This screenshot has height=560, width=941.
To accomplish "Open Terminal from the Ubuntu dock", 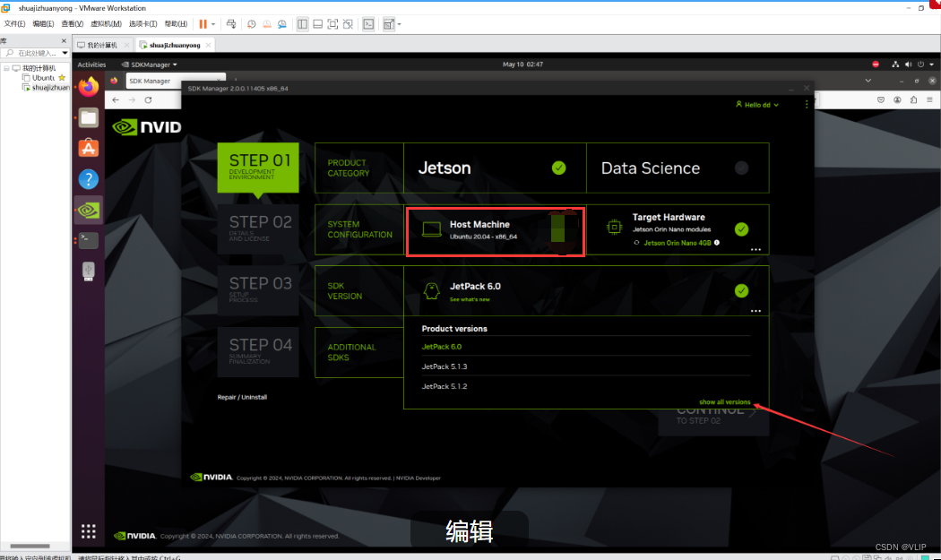I will point(88,240).
